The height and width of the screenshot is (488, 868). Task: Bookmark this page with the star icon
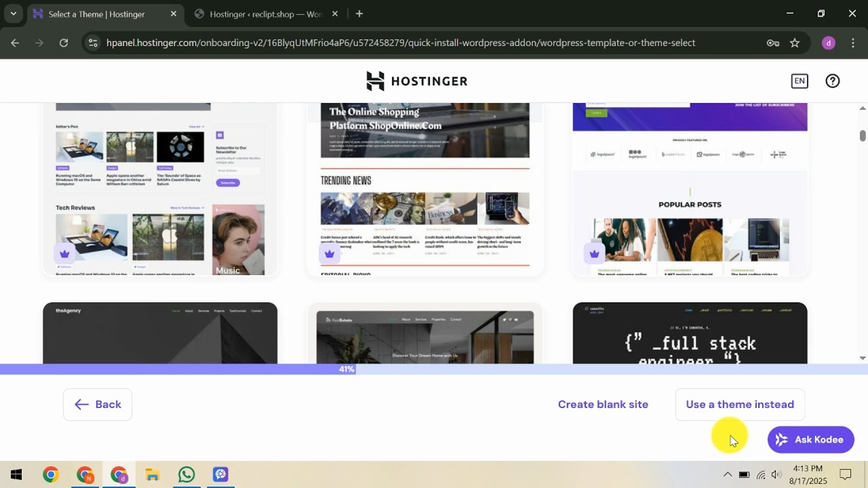click(795, 43)
